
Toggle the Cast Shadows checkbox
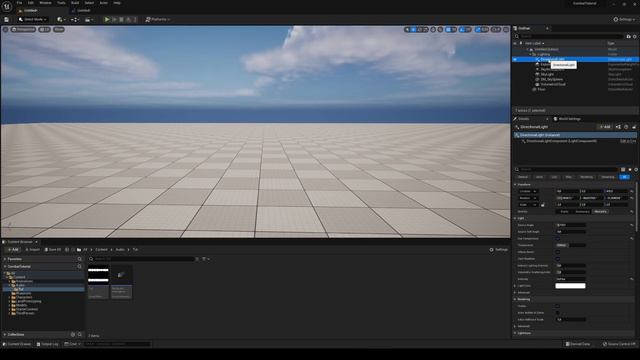coord(558,259)
